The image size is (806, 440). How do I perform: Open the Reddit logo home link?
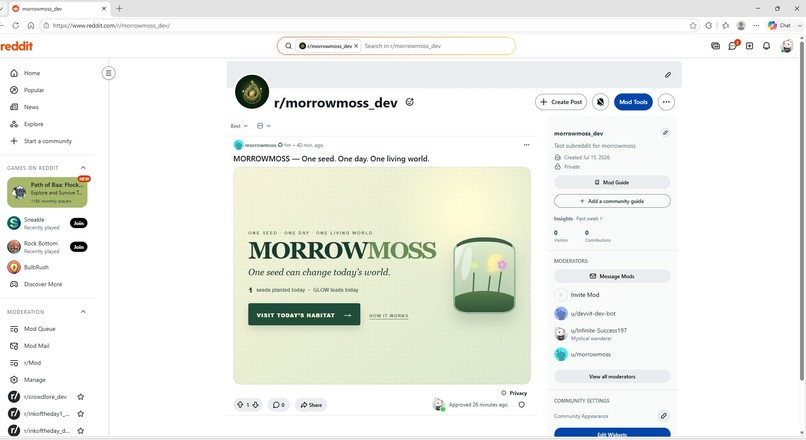pyautogui.click(x=16, y=46)
